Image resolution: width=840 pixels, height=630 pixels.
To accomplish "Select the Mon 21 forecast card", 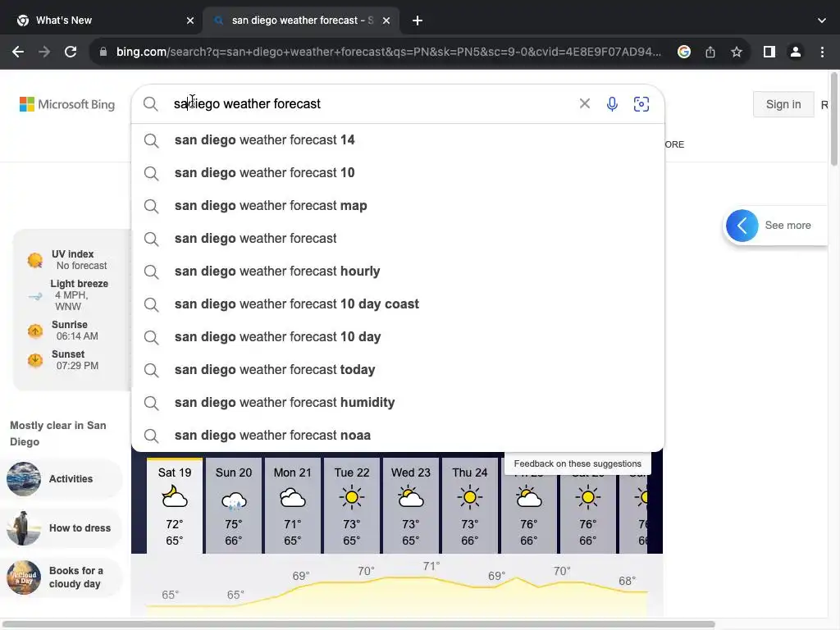I will point(293,505).
